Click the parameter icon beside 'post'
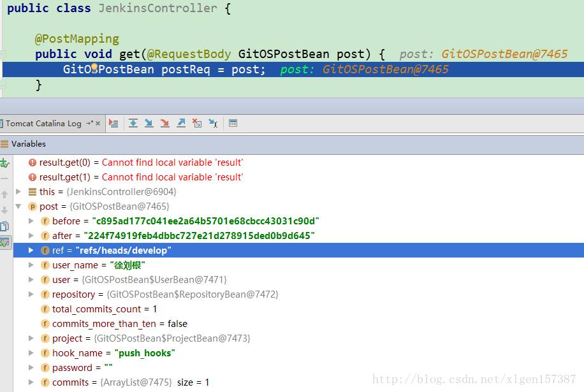 pyautogui.click(x=33, y=207)
